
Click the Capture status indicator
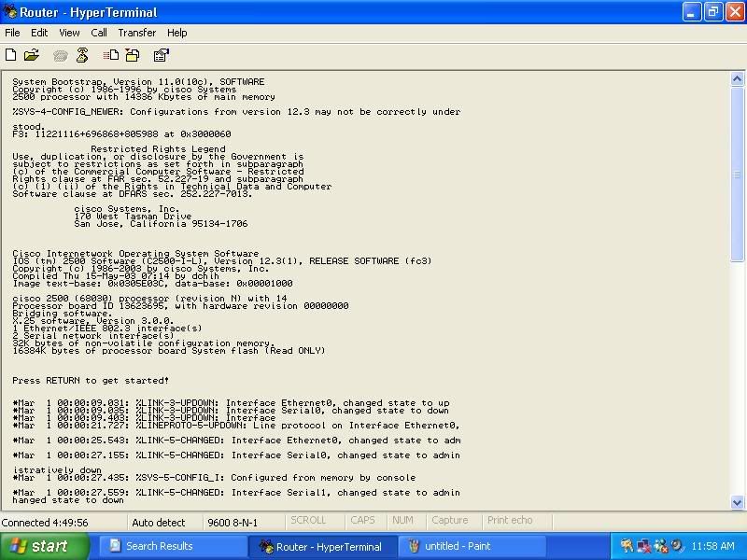tap(450, 521)
